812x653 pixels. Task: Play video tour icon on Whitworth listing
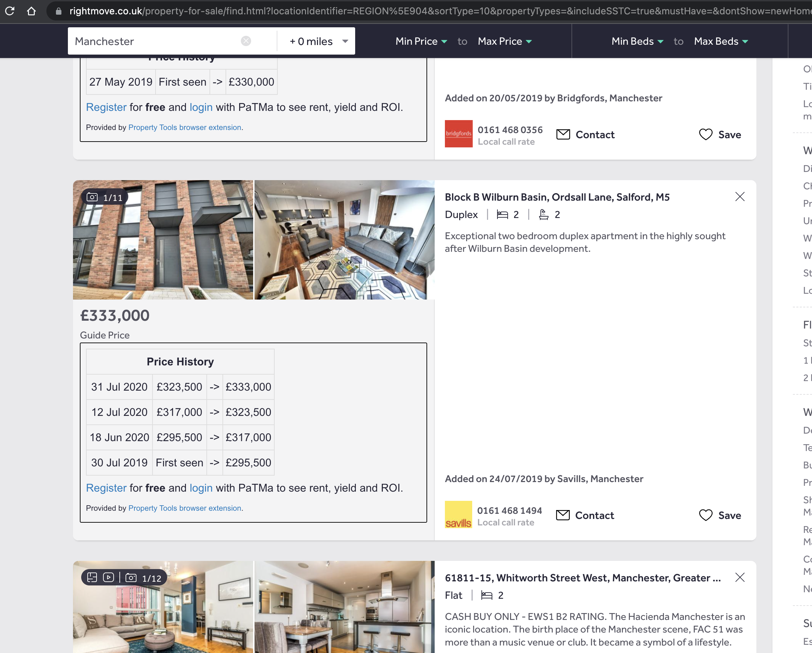click(108, 577)
